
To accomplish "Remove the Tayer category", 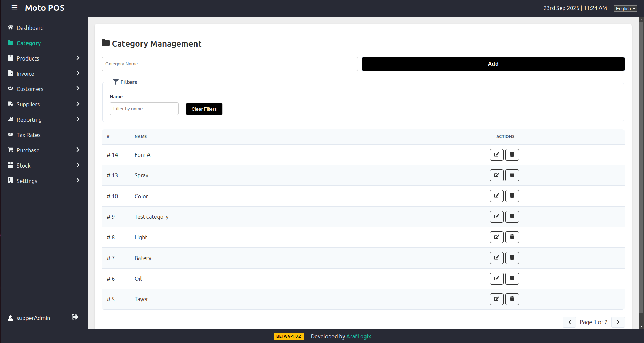I will coord(512,299).
